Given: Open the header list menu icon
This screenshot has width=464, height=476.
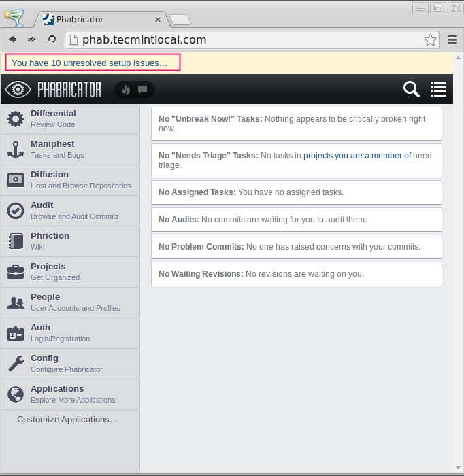Looking at the screenshot, I should tap(438, 90).
